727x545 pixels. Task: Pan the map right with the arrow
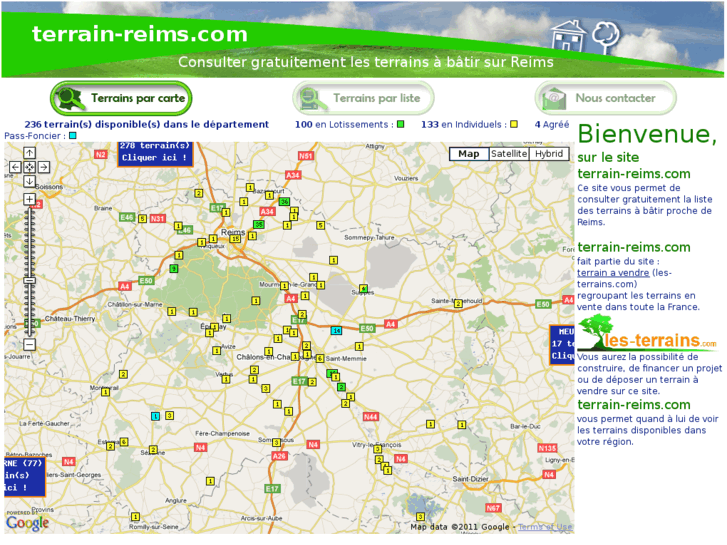pos(44,167)
